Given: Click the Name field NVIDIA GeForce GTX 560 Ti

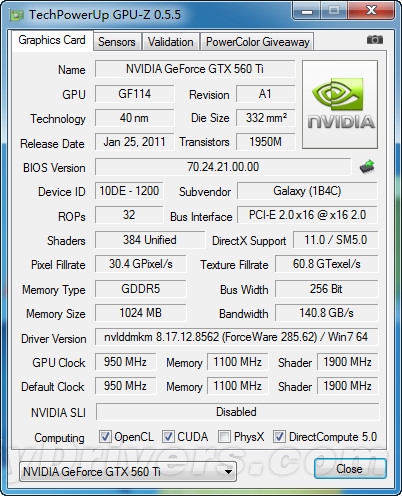Looking at the screenshot, I should pyautogui.click(x=195, y=69).
